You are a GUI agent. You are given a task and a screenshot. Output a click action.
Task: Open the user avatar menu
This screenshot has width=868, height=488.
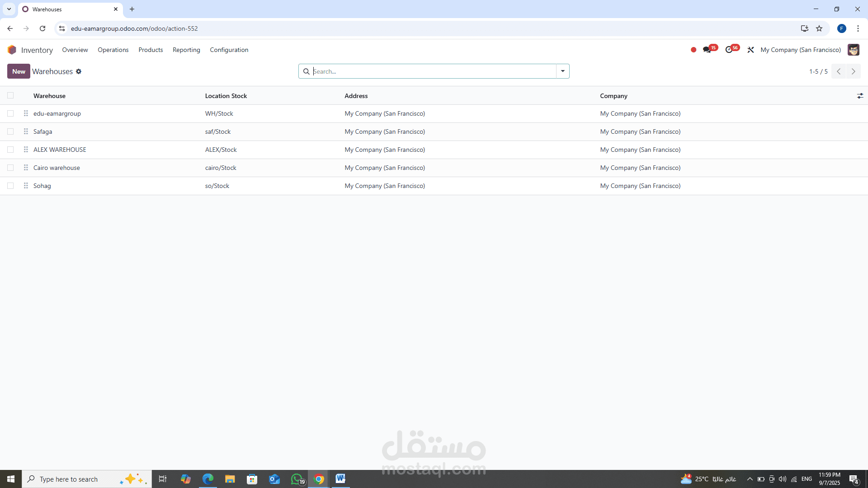point(853,50)
